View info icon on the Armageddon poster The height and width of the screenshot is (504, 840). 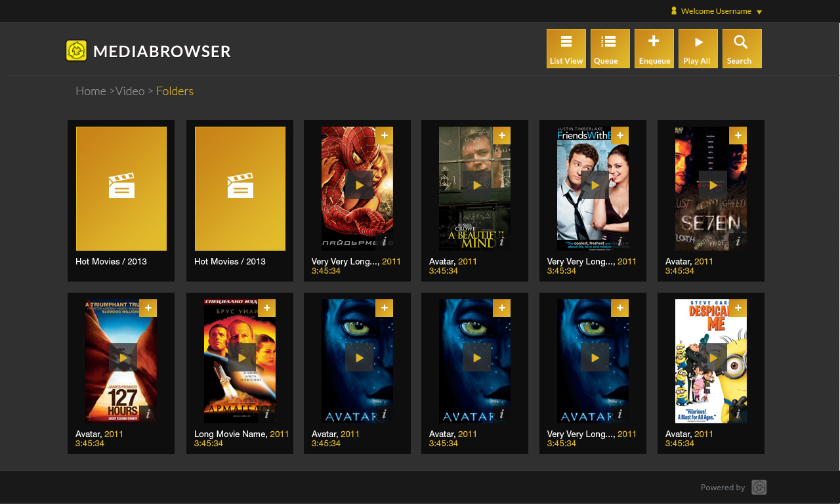(266, 414)
